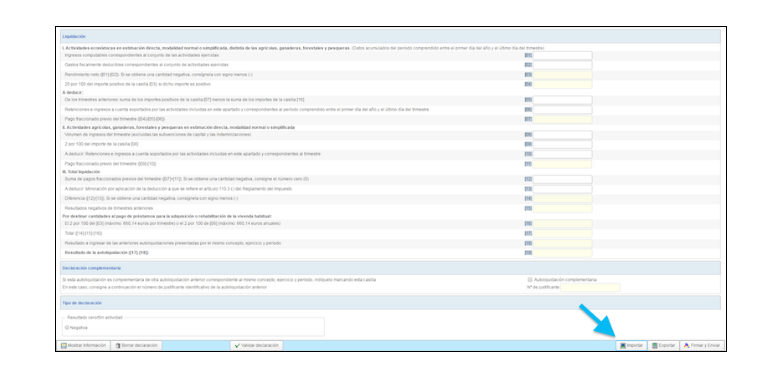The image size is (761, 376).
Task: Click the 'III. Total liquidación' heading
Action: (x=81, y=172)
